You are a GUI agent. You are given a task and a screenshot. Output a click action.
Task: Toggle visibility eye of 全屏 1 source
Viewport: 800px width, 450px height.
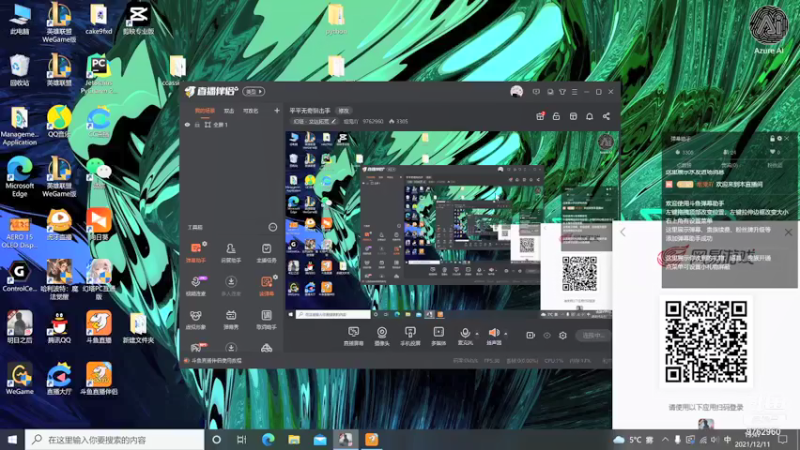coord(187,124)
